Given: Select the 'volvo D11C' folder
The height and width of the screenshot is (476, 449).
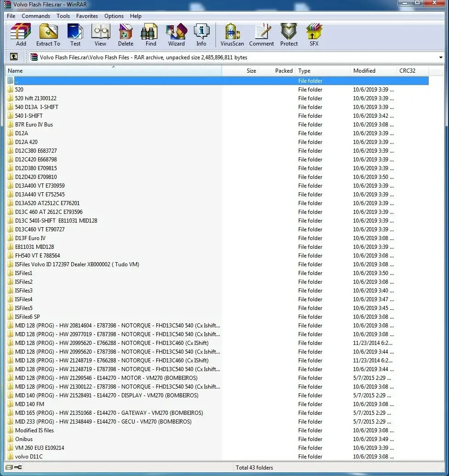Looking at the screenshot, I should tap(217, 457).
